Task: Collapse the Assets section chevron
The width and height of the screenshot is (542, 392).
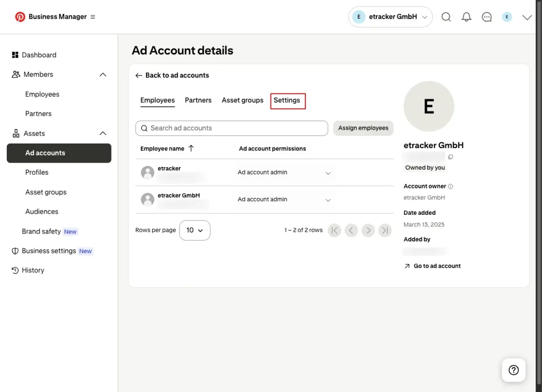Action: (103, 133)
